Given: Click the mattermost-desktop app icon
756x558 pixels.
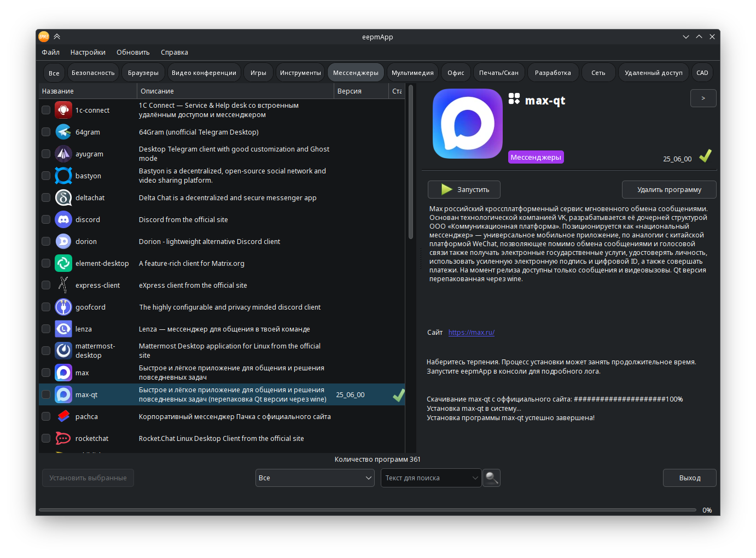Looking at the screenshot, I should [63, 351].
